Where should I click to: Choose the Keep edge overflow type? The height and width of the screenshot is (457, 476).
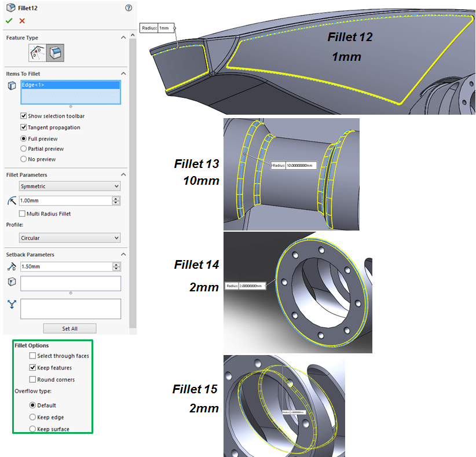click(x=33, y=417)
